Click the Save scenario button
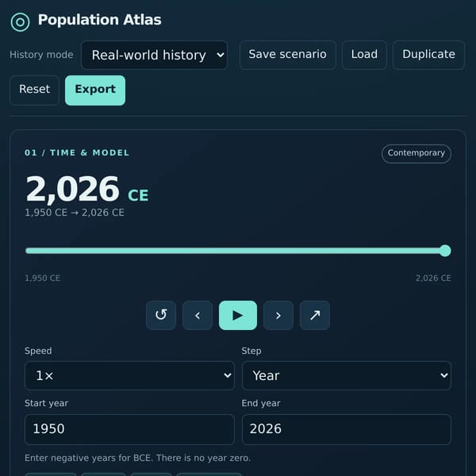The width and height of the screenshot is (476, 476). point(287,55)
